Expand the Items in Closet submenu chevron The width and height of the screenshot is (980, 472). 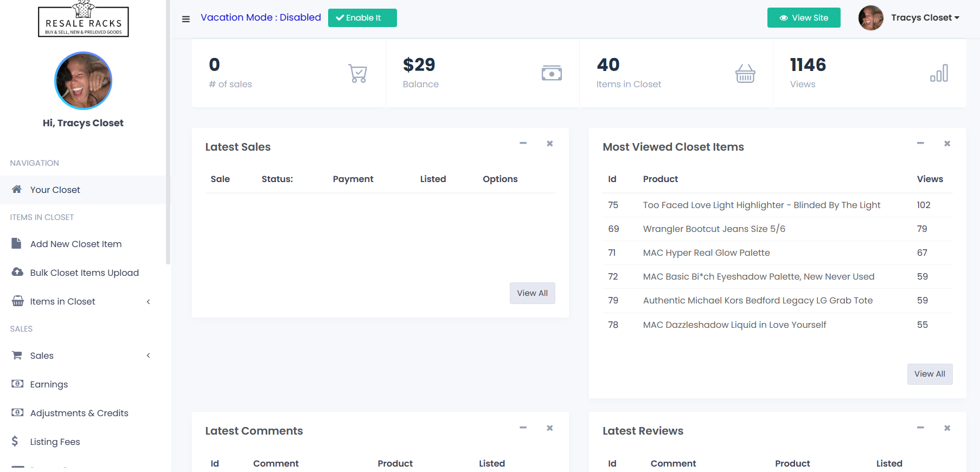pos(148,301)
